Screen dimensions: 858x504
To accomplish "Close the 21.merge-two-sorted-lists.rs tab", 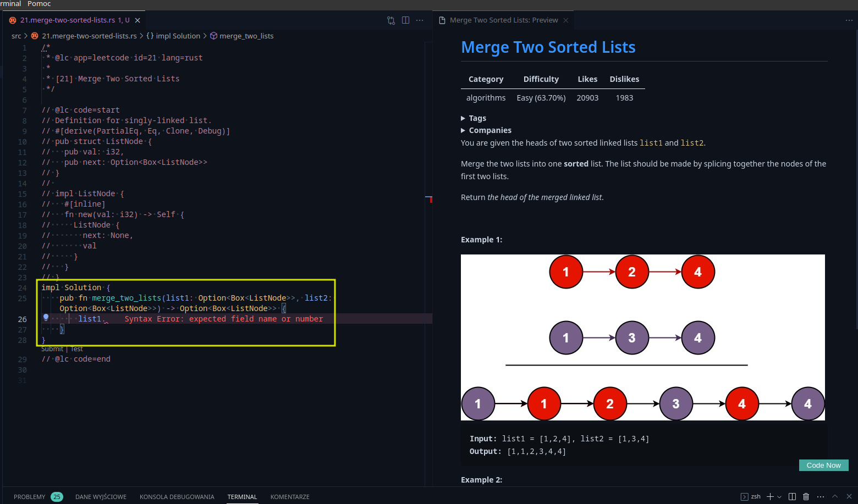I will (137, 20).
